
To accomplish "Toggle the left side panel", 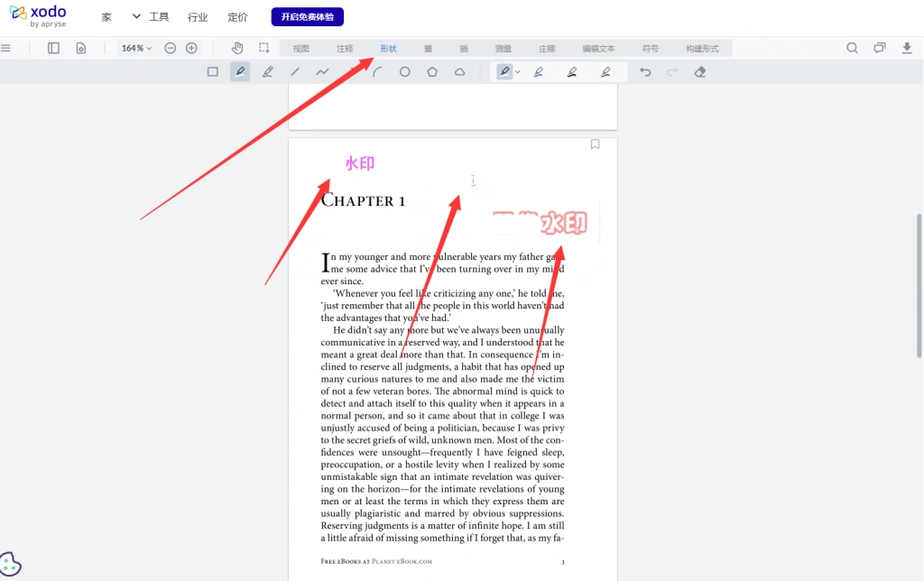I will pyautogui.click(x=53, y=48).
